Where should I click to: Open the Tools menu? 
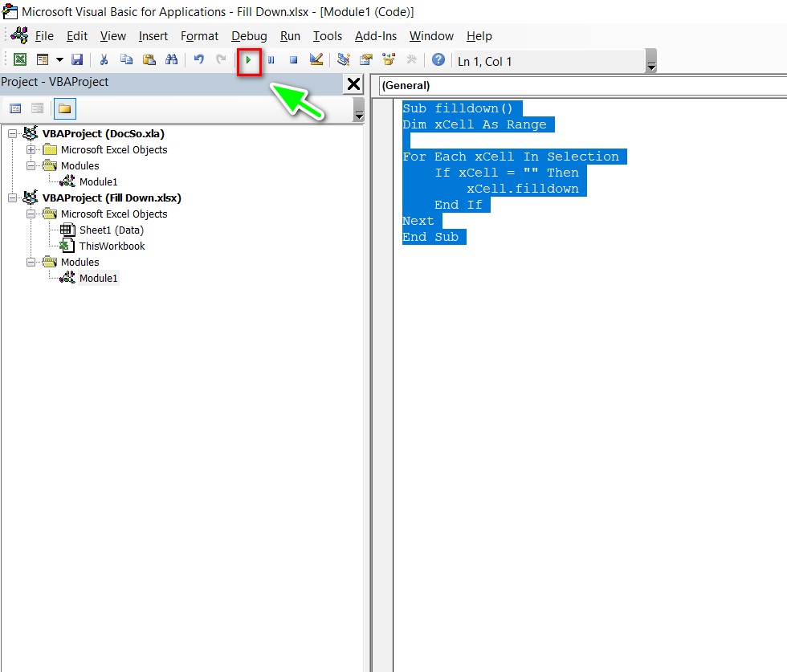click(327, 36)
